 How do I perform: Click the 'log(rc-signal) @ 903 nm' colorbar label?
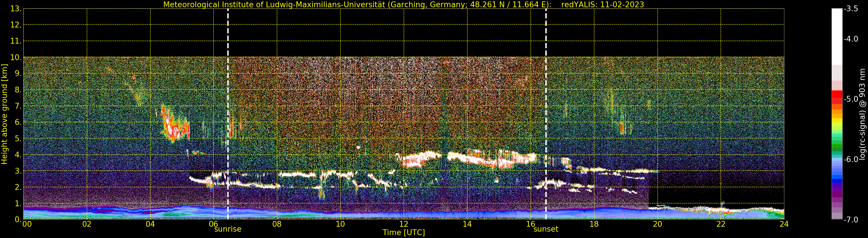[x=862, y=114]
